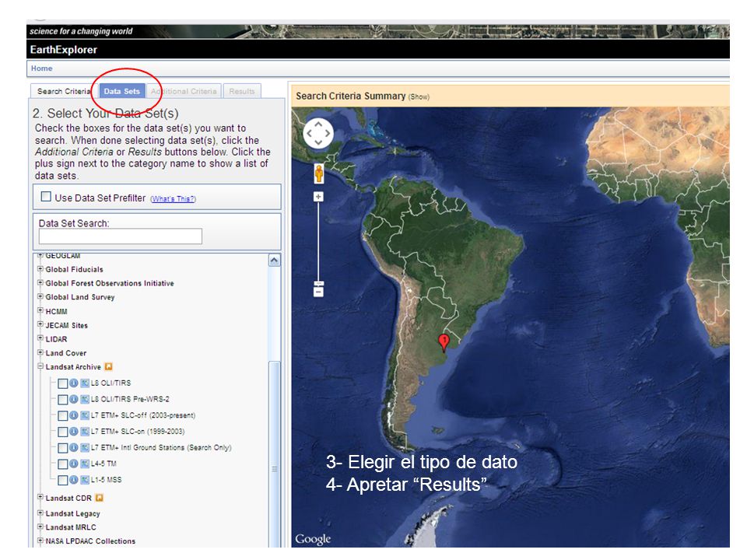
Task: Click coverage map icon for L1-5 MSS
Action: 85,480
